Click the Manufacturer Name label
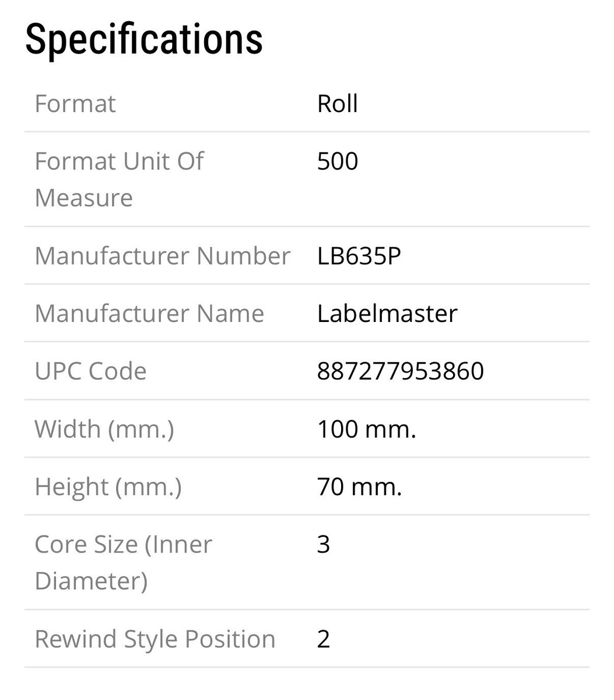This screenshot has height=700, width=614. [x=149, y=313]
